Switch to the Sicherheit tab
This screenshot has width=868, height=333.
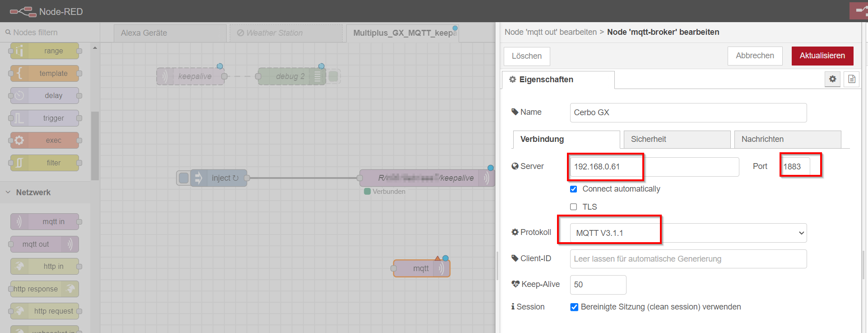click(x=677, y=139)
